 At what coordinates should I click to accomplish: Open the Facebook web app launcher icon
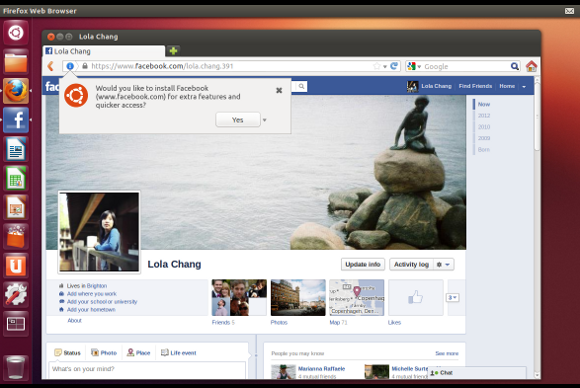click(x=16, y=120)
